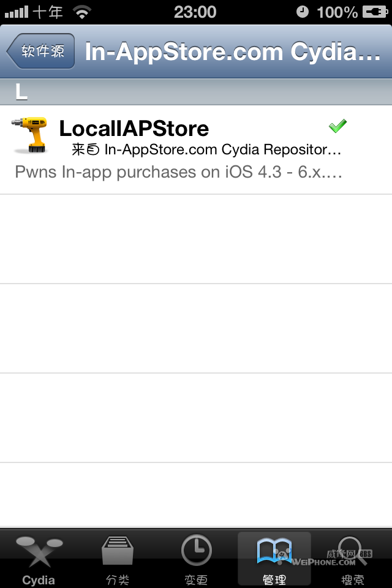Screen dimensions: 392x588
Task: Tap the section header letter L
Action: point(21,93)
